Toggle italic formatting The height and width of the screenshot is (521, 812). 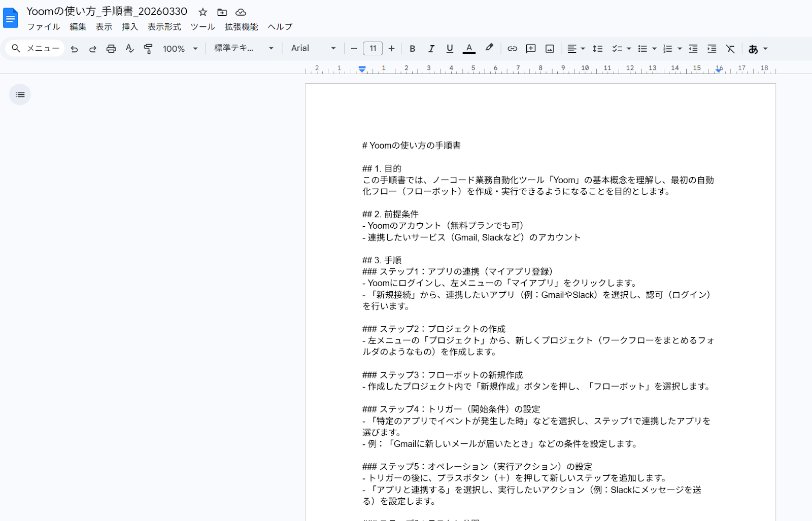(x=431, y=49)
